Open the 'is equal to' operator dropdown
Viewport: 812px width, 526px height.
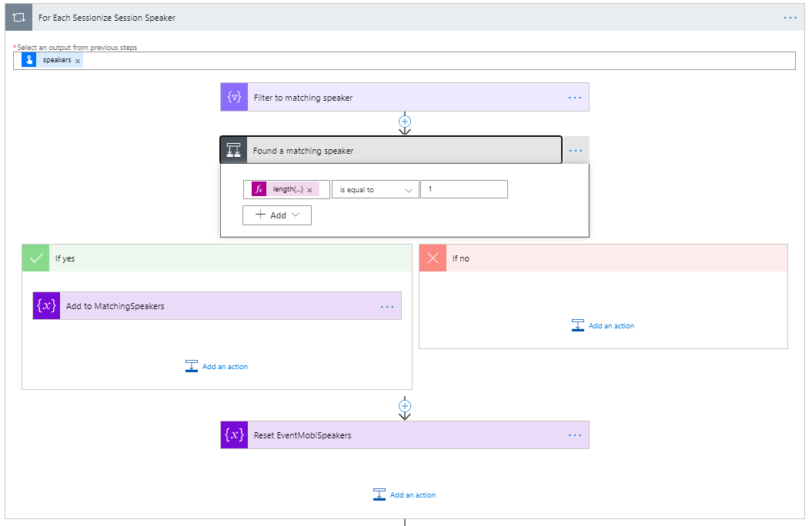(x=376, y=190)
